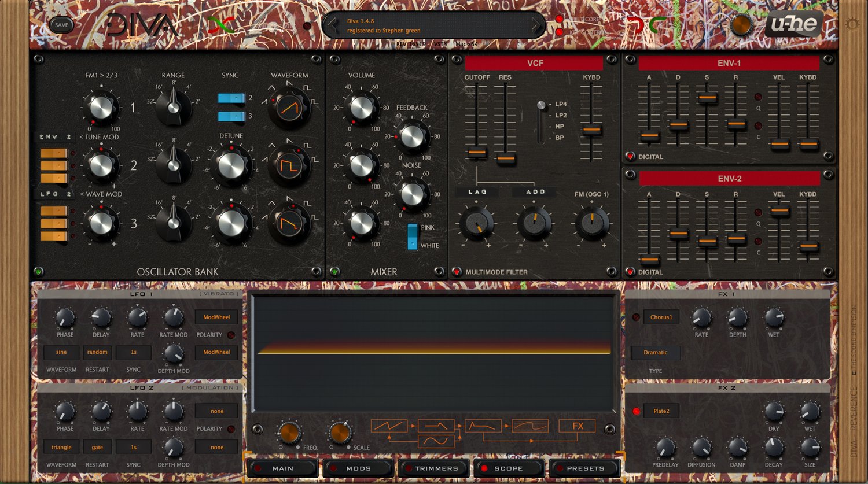Open LFO 1 sine waveform dropdown

pyautogui.click(x=61, y=352)
